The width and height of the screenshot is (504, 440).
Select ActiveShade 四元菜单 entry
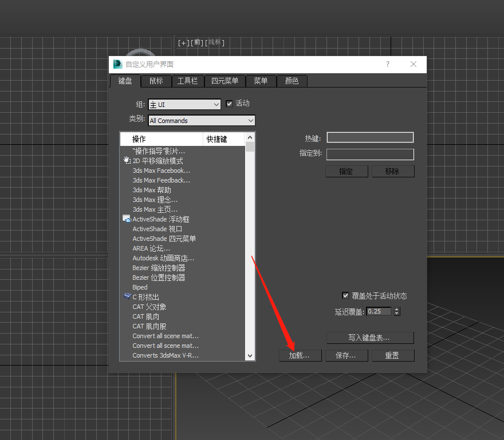click(164, 239)
